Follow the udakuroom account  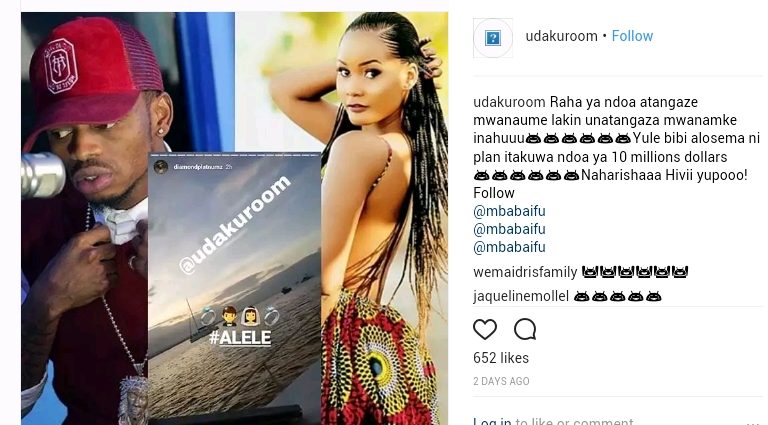click(x=632, y=36)
